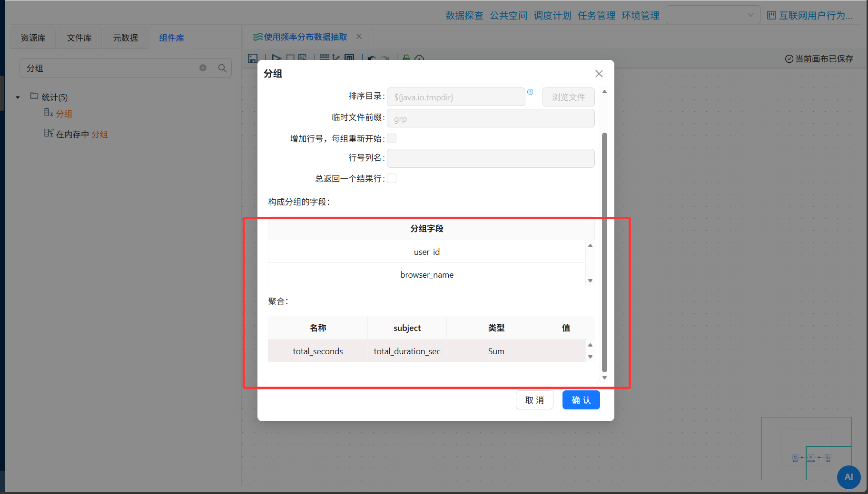Open 调度计划 in top navigation
The width and height of the screenshot is (868, 494).
(552, 16)
